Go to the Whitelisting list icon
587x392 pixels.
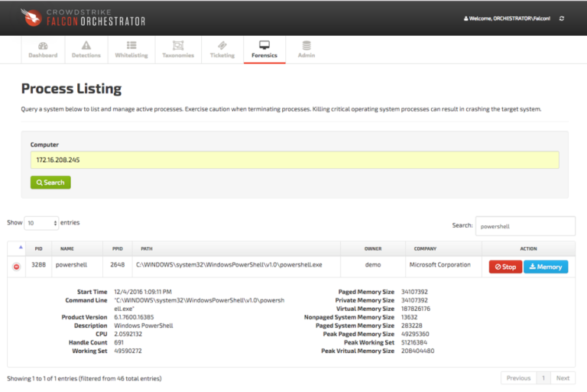[131, 46]
